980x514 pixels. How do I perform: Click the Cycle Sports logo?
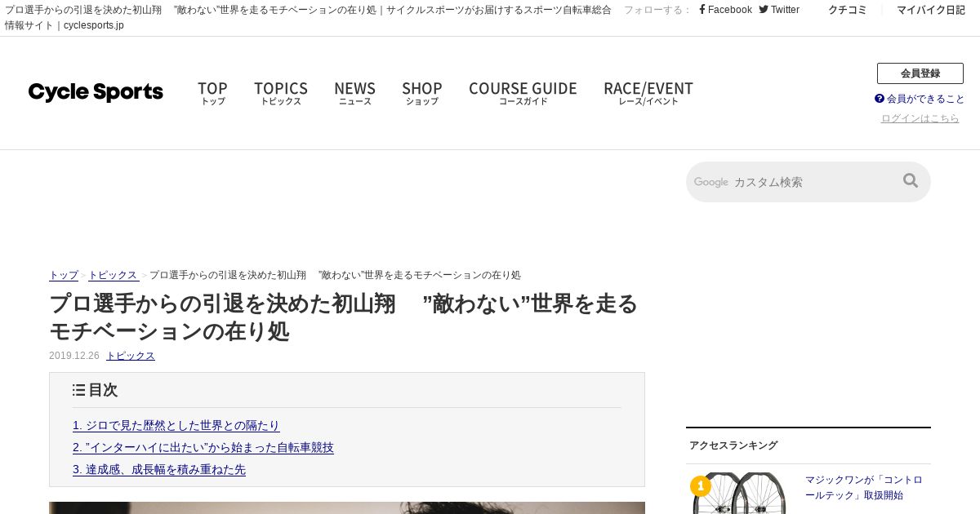point(96,92)
